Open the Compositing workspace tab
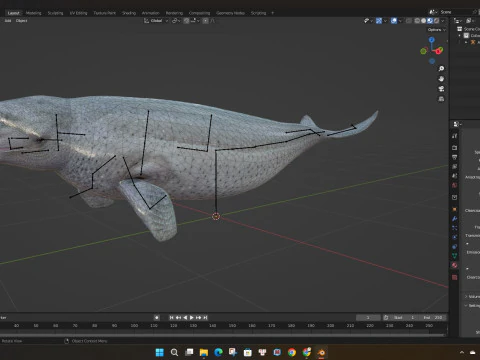This screenshot has height=360, width=480. coord(199,13)
